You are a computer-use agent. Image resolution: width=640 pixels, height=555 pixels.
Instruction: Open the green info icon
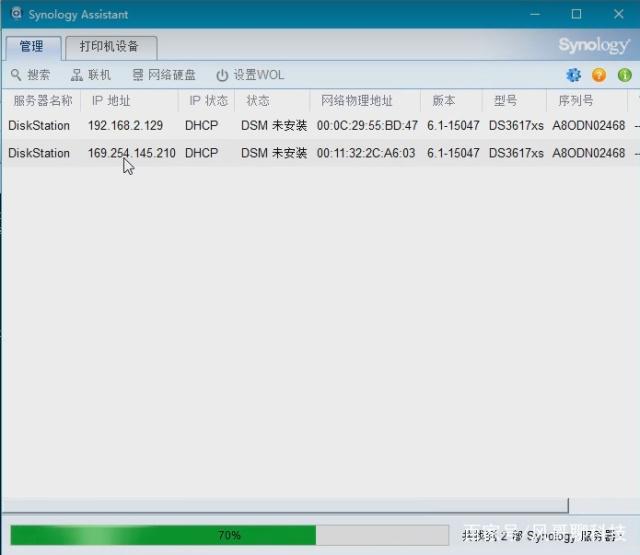coord(624,75)
